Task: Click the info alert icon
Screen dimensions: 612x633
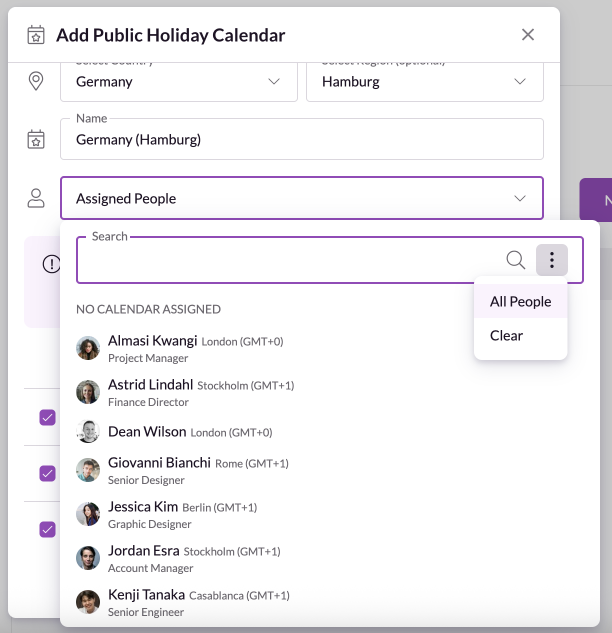Action: click(x=51, y=264)
